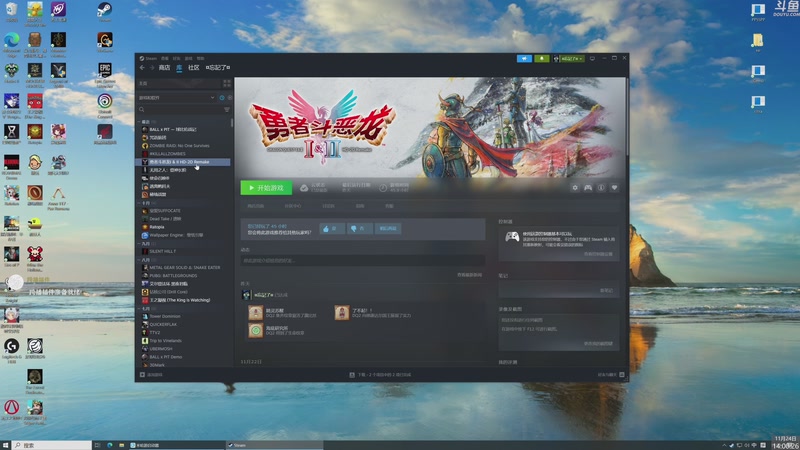Open Recycle Bin on the desktop
The width and height of the screenshot is (800, 450).
pos(11,11)
